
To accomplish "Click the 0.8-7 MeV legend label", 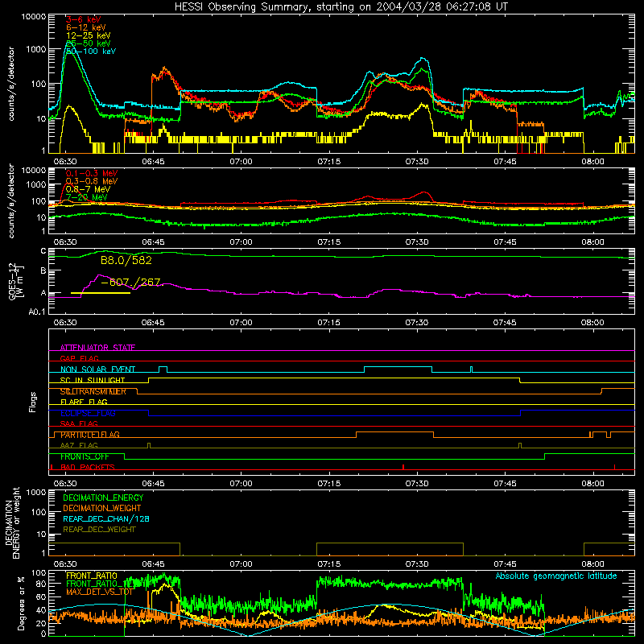I will [x=88, y=189].
